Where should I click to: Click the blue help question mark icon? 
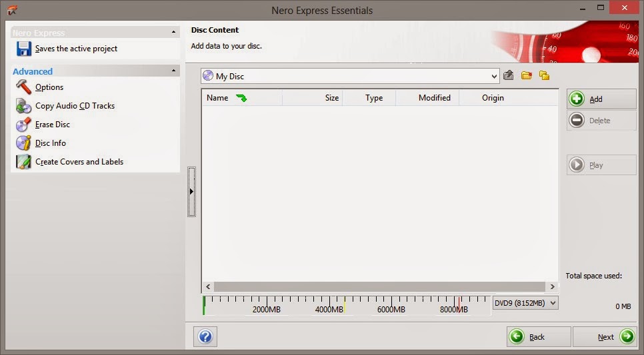pos(205,336)
